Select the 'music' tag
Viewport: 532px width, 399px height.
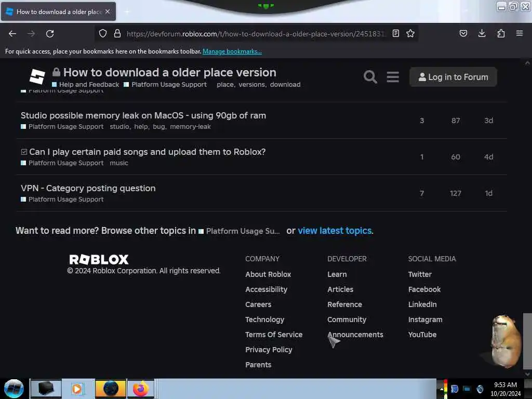pyautogui.click(x=119, y=163)
